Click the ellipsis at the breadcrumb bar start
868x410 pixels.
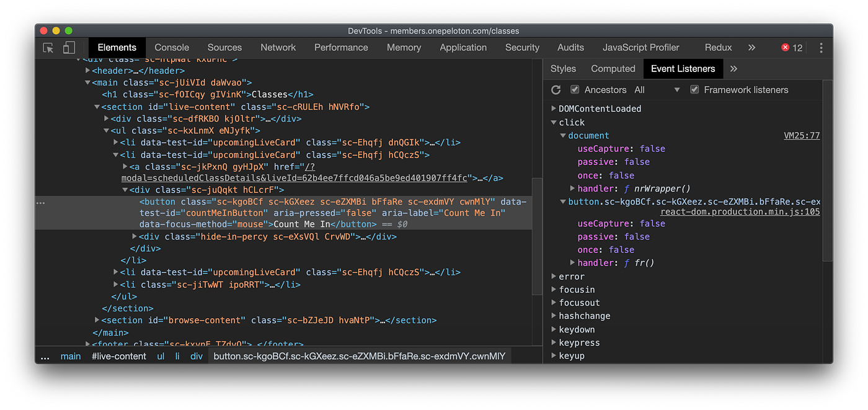(45, 357)
